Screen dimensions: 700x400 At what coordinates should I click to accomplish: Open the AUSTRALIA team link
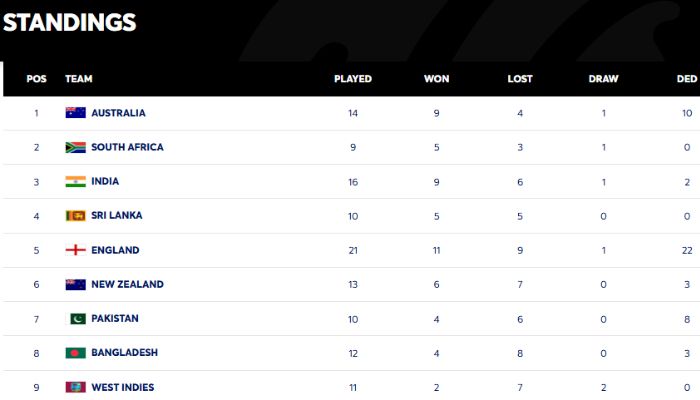[118, 113]
